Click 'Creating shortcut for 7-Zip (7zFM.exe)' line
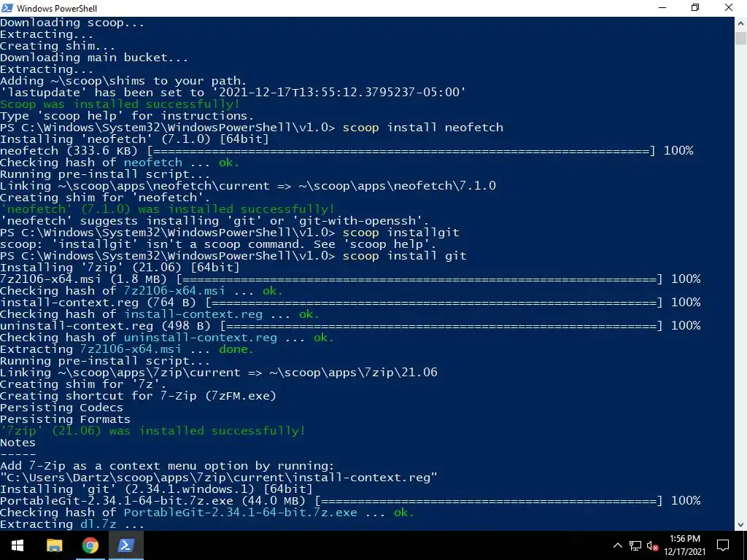747x560 pixels. click(x=138, y=396)
